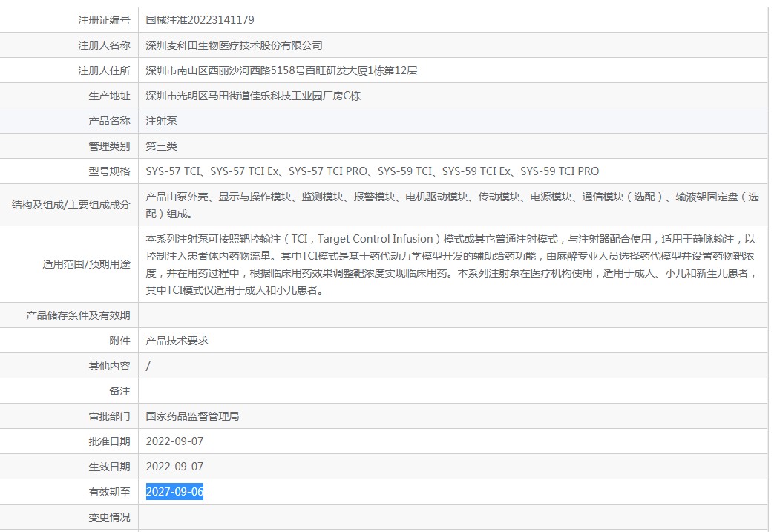This screenshot has height=532, width=777.
Task: Select the 附件 label
Action: point(120,341)
